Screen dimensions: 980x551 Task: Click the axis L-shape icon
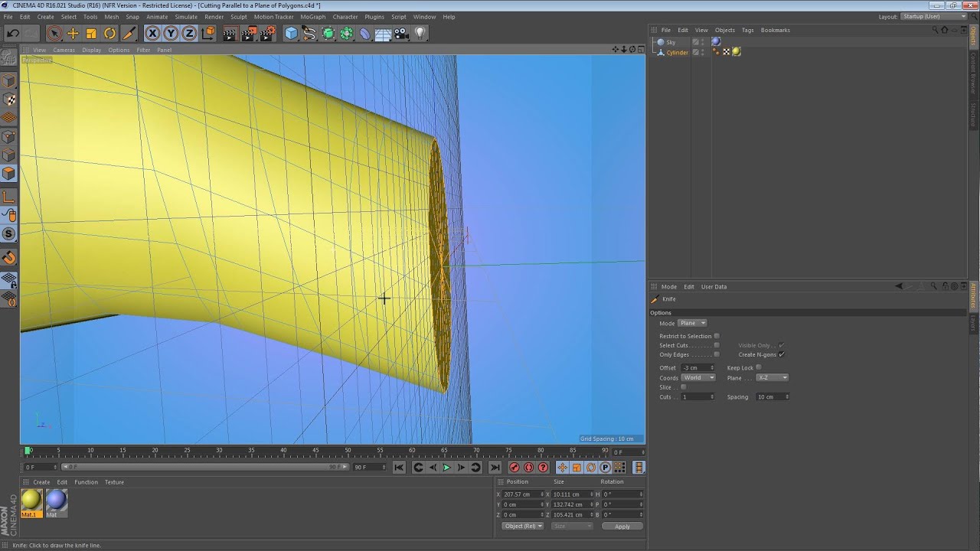point(9,197)
